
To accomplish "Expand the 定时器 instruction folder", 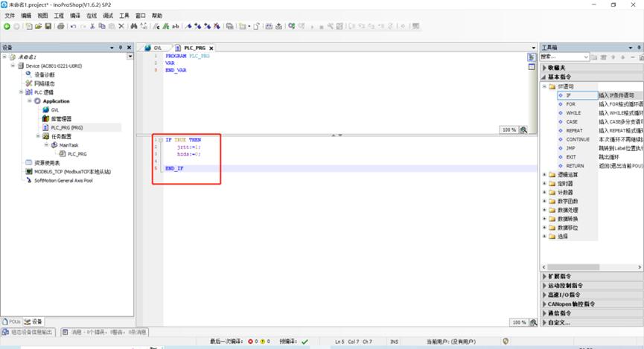I will click(545, 183).
